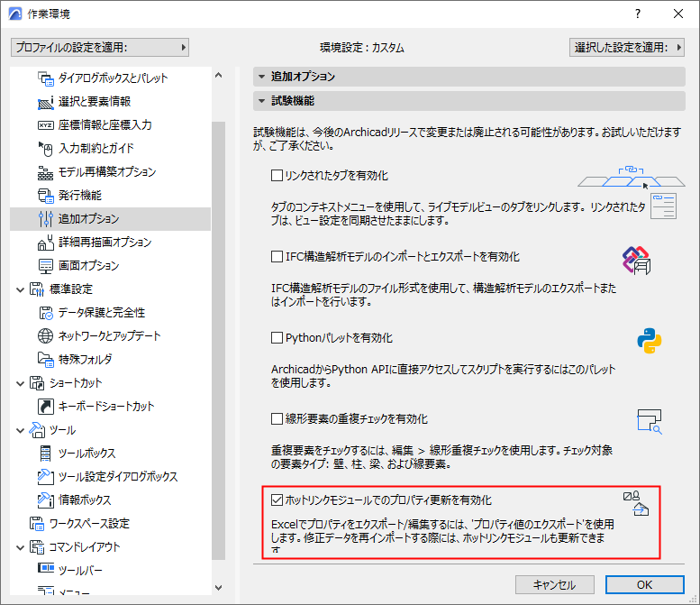Click the 追加オプション sliders icon
Screen dimensions: 700x605
point(46,219)
